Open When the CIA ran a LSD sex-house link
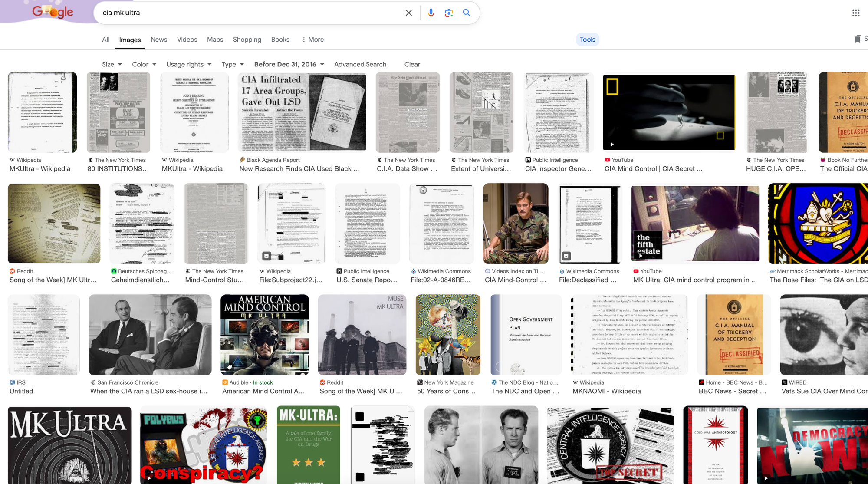868x484 pixels. point(149,391)
